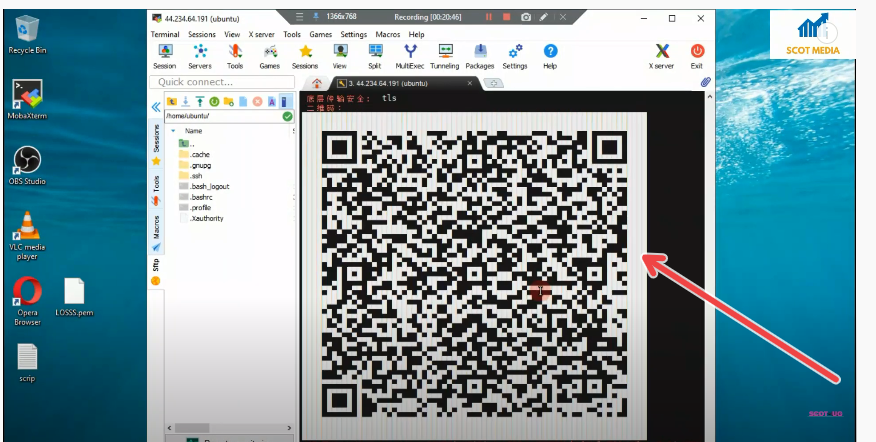Open the Help question mark icon
Viewport: 876px width, 442px height.
click(550, 56)
